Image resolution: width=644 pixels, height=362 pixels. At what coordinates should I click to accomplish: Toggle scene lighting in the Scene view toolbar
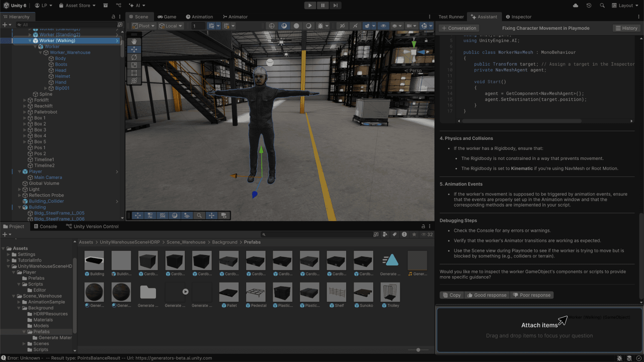pyautogui.click(x=284, y=25)
